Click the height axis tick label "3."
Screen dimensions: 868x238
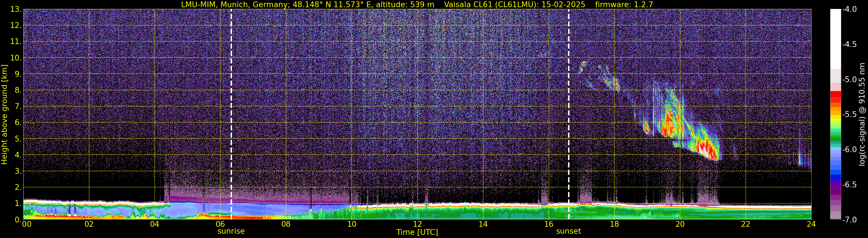click(x=18, y=171)
